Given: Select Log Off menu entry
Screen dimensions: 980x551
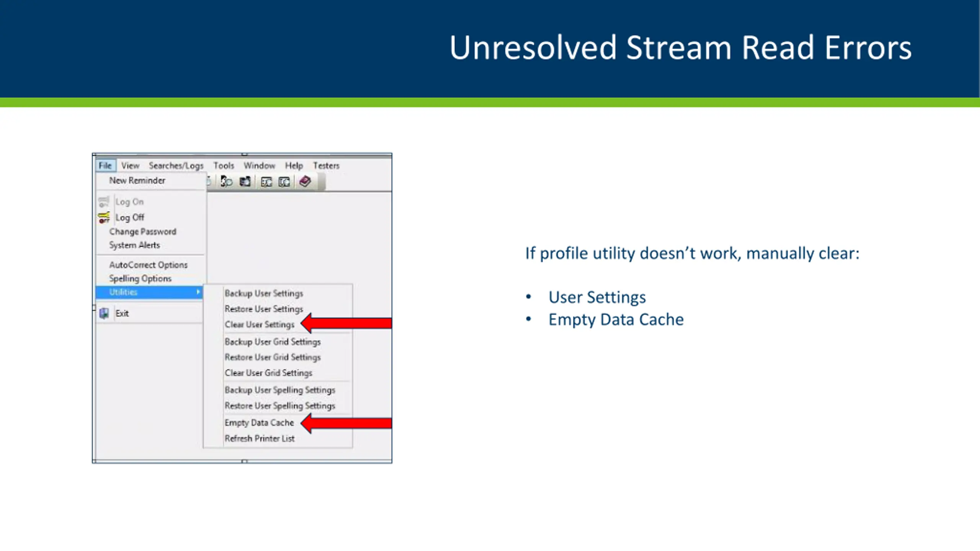Looking at the screenshot, I should [130, 217].
